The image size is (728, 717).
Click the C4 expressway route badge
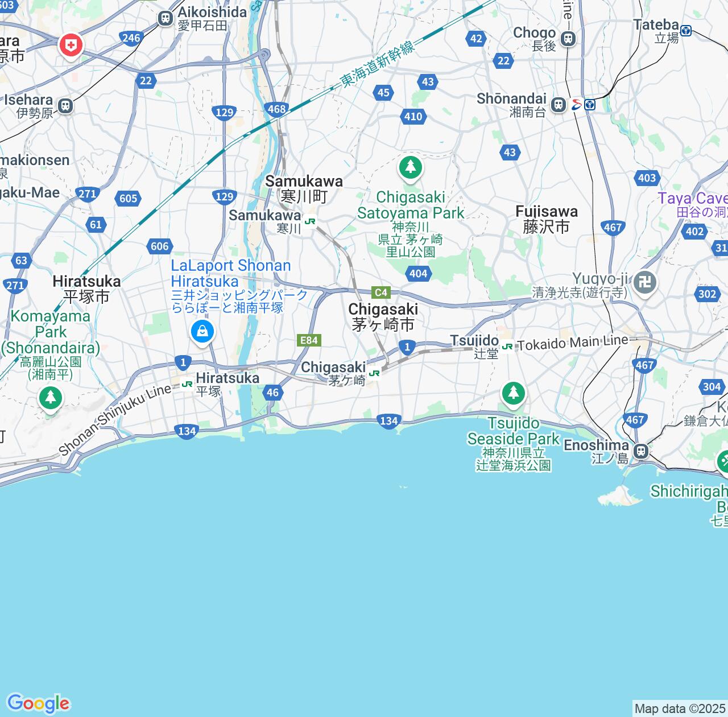tap(381, 292)
